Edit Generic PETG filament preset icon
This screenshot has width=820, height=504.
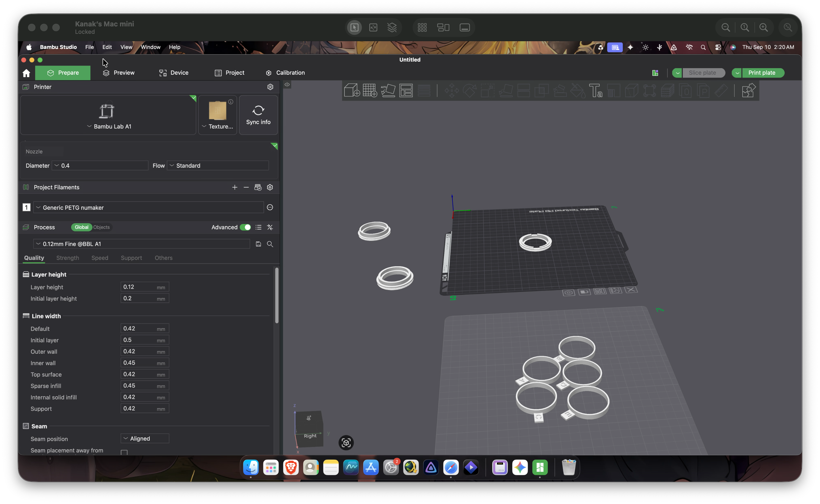270,207
